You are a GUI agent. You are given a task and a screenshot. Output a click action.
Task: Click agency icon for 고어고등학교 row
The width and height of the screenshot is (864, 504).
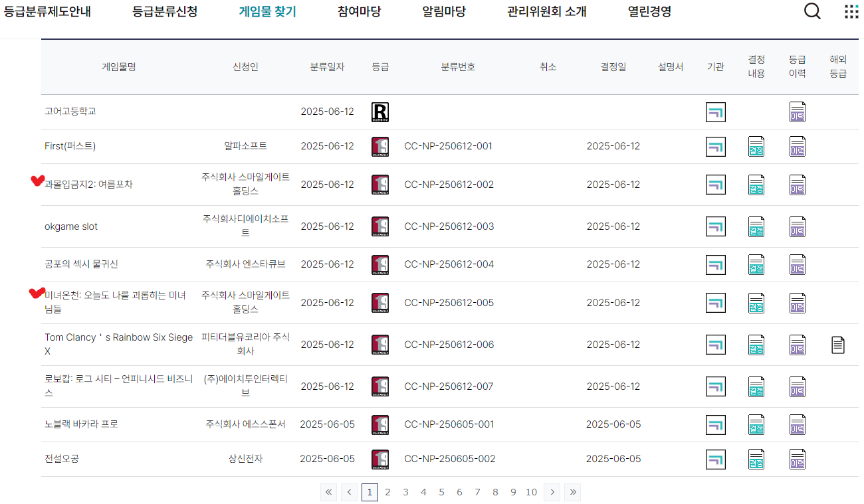pyautogui.click(x=715, y=112)
